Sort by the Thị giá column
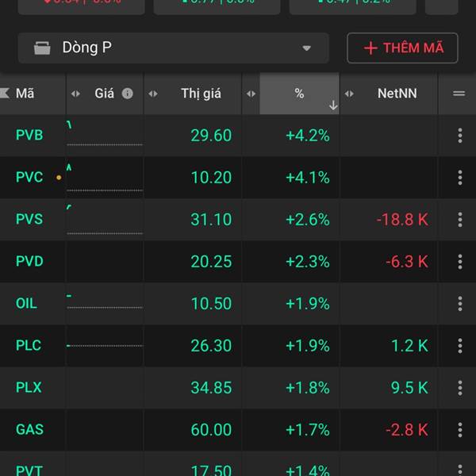The width and height of the screenshot is (476, 476). [x=201, y=94]
